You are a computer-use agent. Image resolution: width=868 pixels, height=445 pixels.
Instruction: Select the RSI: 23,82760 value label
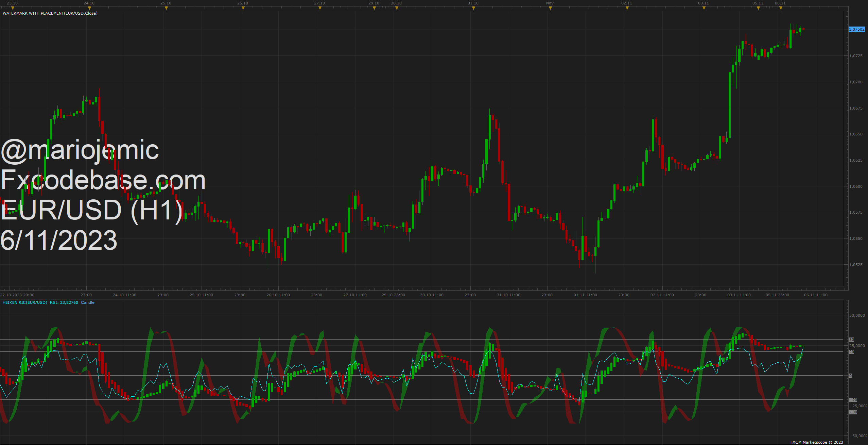(x=64, y=302)
